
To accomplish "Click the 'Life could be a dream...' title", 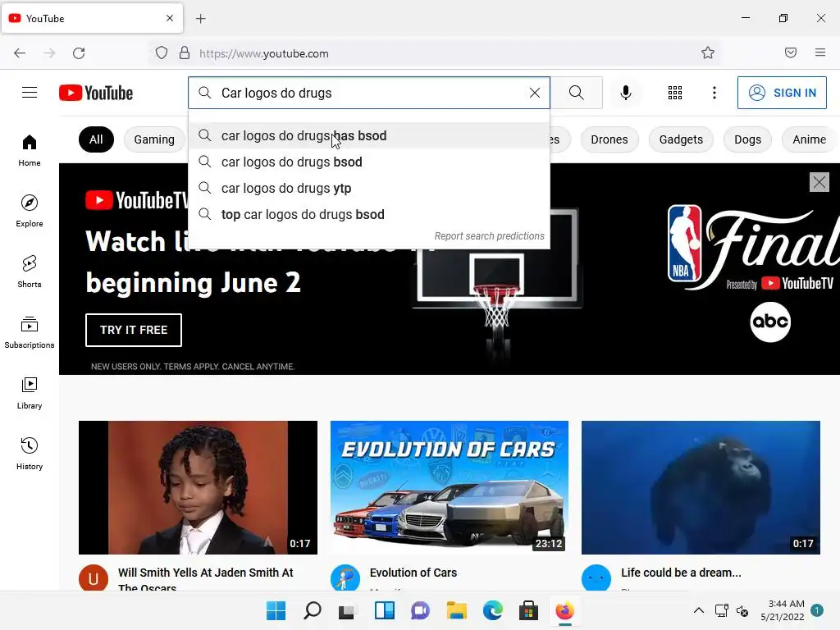I will [x=681, y=573].
